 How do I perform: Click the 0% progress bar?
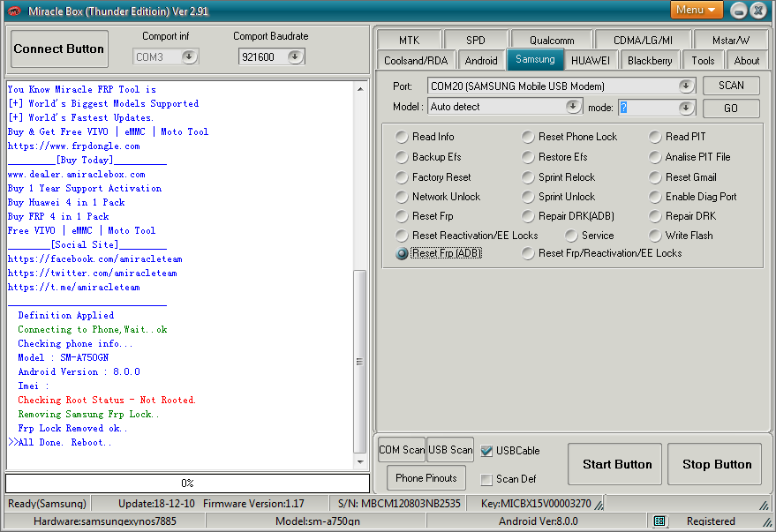pyautogui.click(x=187, y=483)
